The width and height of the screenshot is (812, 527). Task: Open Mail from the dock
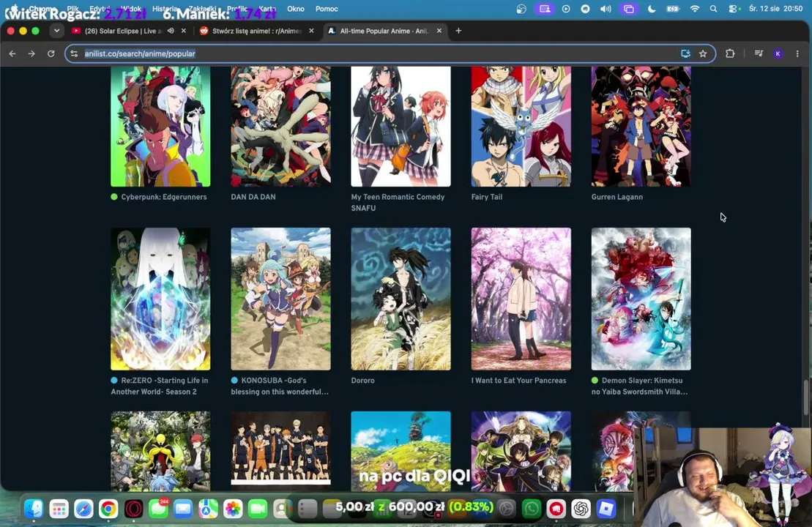pyautogui.click(x=183, y=509)
